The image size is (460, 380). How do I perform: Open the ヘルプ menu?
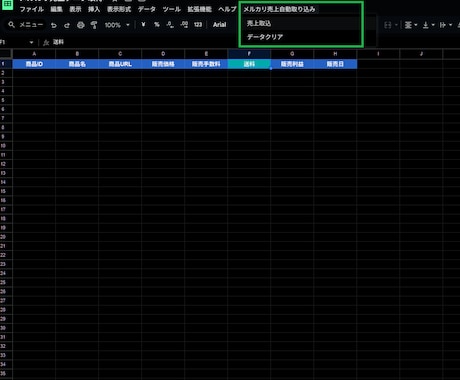[227, 9]
